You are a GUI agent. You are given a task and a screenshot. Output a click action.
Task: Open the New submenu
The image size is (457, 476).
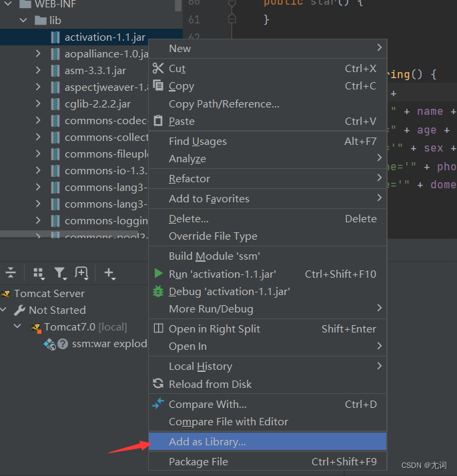point(268,49)
